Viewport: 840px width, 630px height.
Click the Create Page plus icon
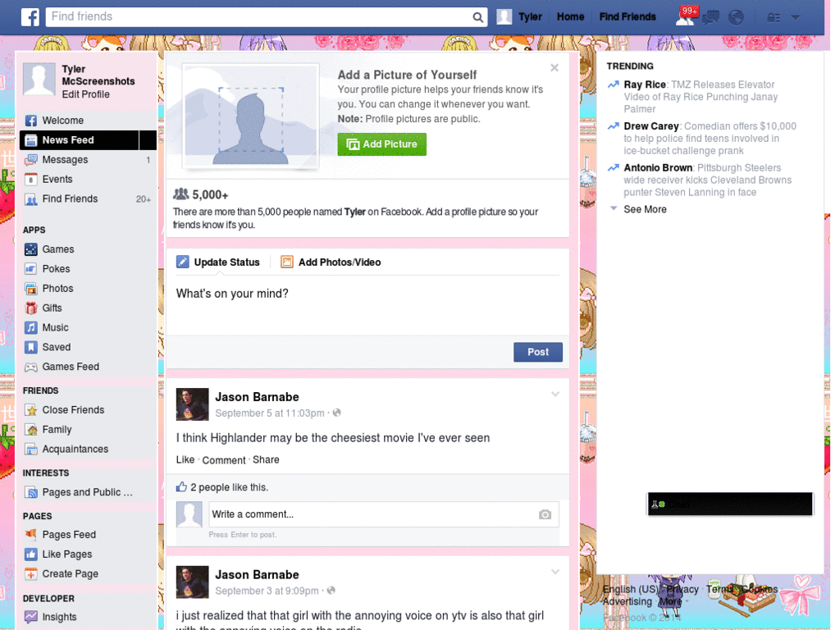click(31, 573)
